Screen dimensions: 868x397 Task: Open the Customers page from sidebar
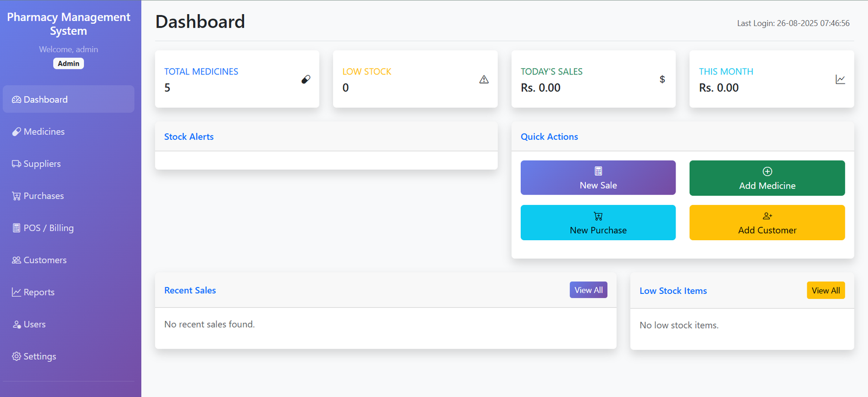45,260
